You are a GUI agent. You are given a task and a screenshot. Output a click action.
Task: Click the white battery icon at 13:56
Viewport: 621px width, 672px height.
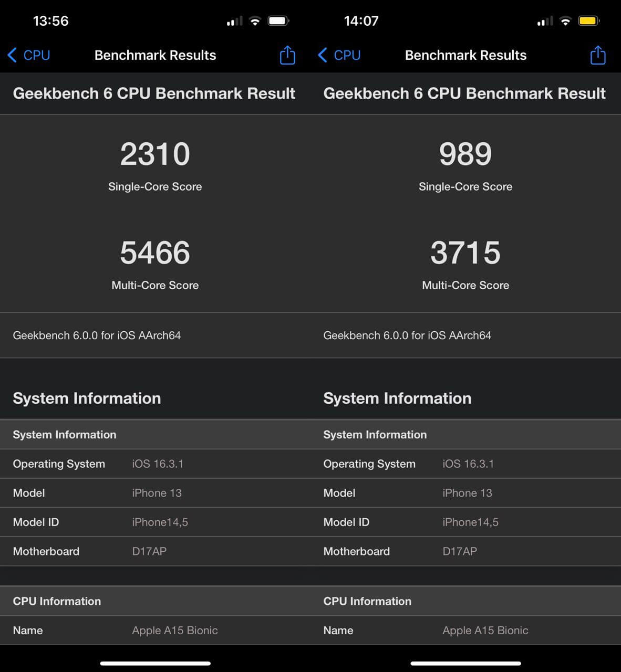pos(278,21)
